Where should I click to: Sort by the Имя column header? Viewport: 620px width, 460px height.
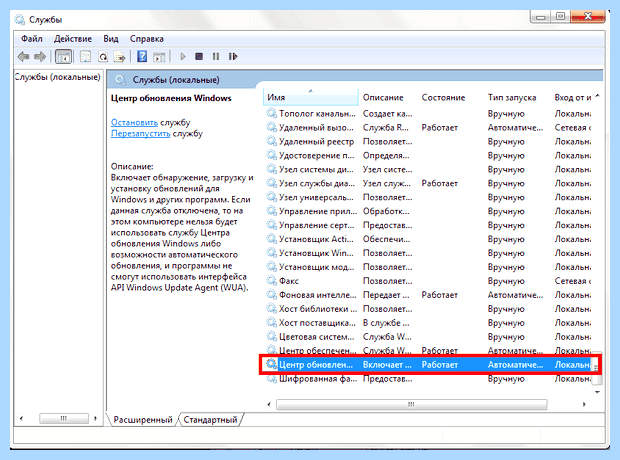[x=310, y=97]
